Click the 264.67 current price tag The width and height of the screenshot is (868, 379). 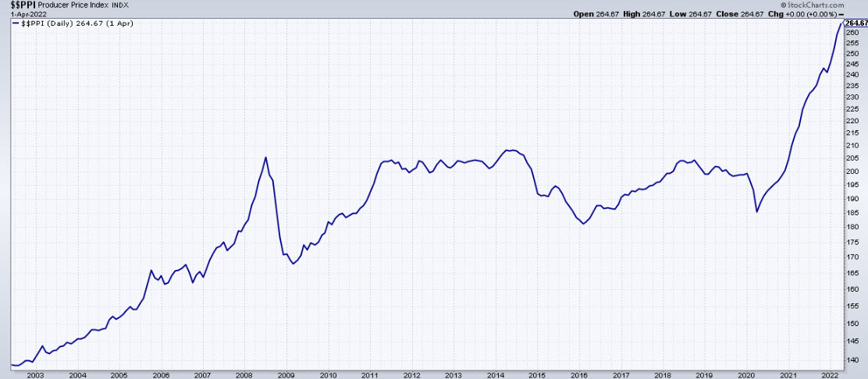click(x=856, y=23)
